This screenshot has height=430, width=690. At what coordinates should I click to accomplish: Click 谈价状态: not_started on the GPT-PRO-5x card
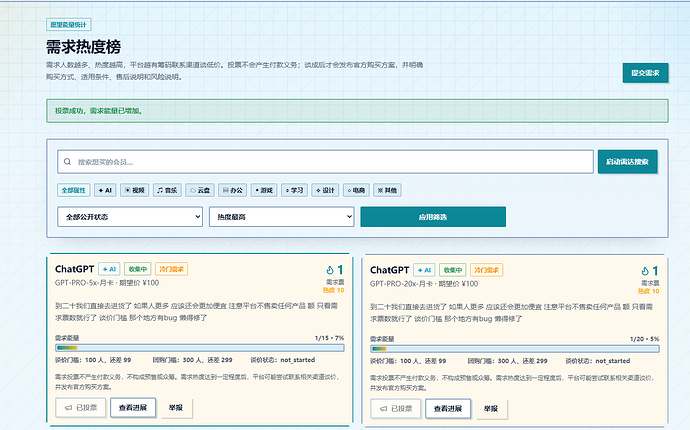[x=283, y=360]
